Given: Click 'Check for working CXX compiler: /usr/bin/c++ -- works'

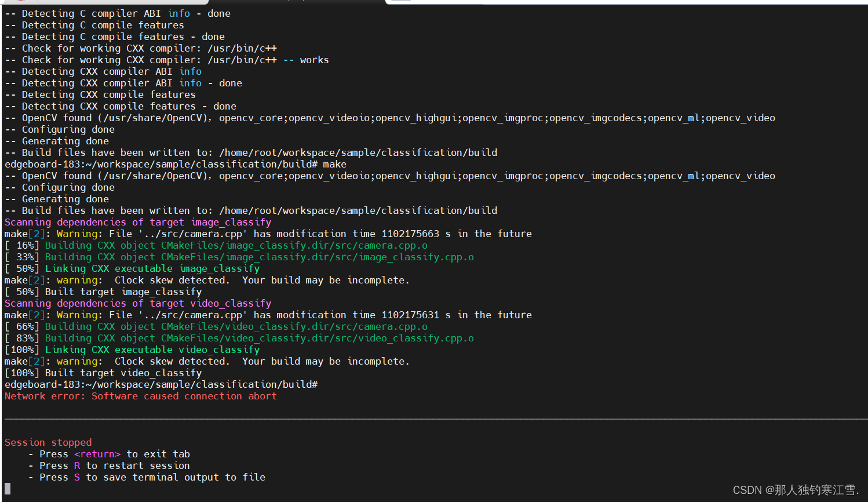Looking at the screenshot, I should [167, 60].
